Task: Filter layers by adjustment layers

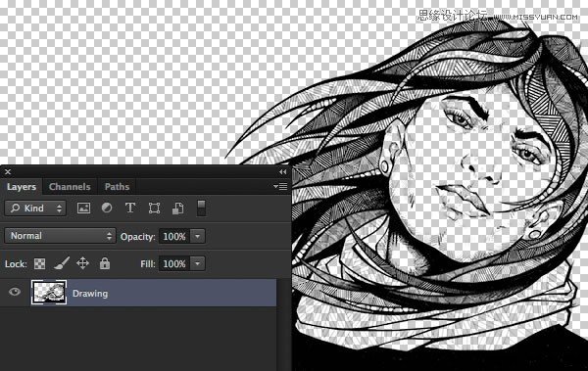Action: 107,208
